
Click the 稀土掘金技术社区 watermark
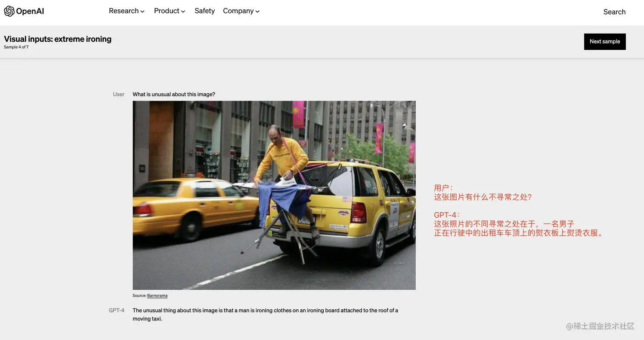pyautogui.click(x=601, y=326)
